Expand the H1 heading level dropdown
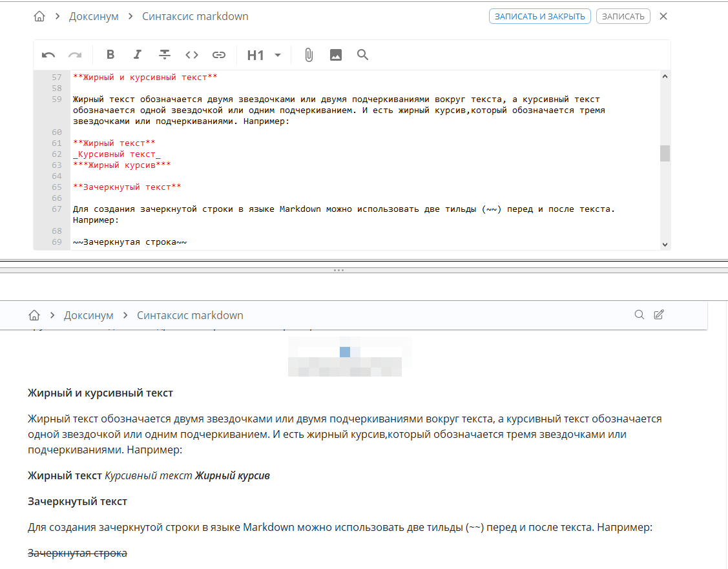 pyautogui.click(x=278, y=56)
